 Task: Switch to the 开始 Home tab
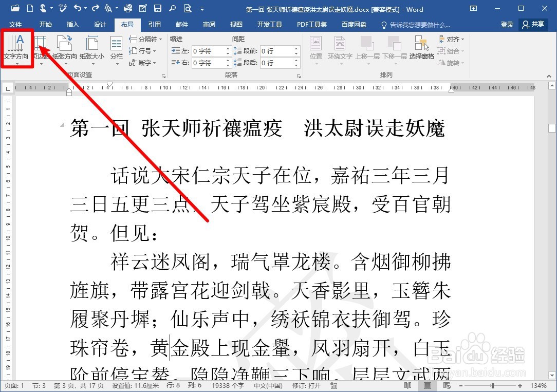point(45,24)
